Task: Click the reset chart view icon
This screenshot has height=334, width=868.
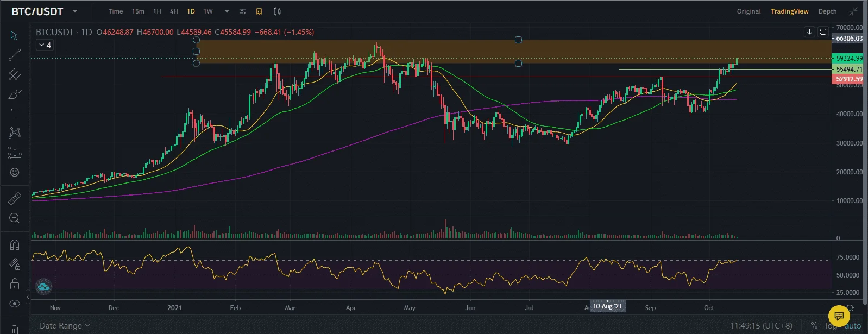Action: (x=823, y=32)
